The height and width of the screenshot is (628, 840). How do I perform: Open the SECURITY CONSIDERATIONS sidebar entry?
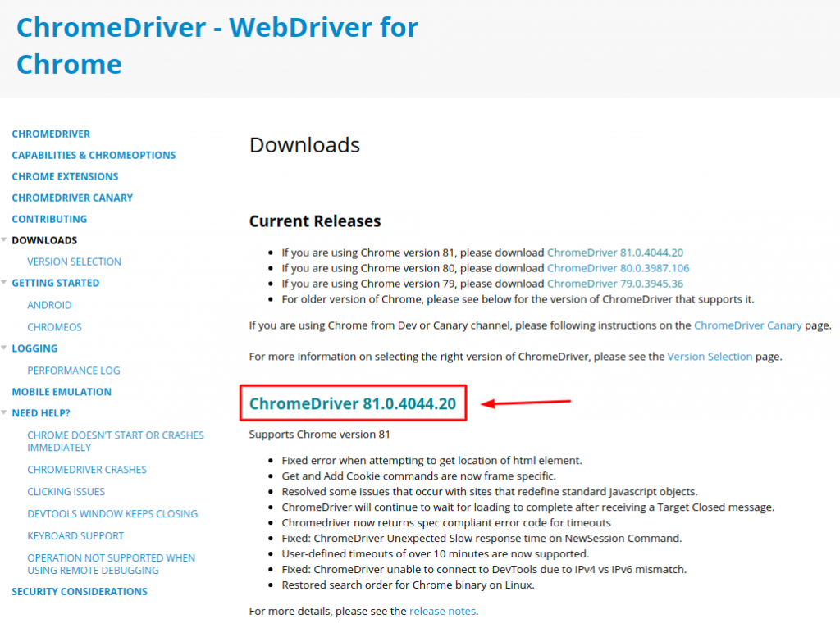point(79,591)
